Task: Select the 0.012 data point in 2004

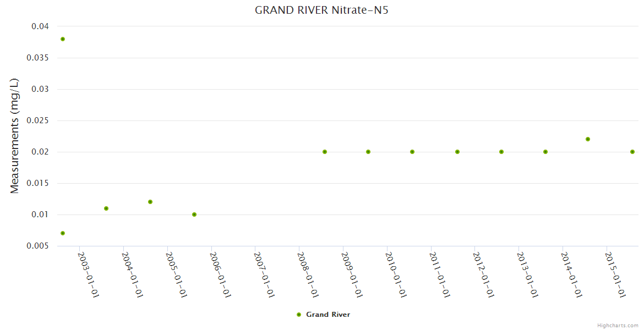Action: coord(150,202)
